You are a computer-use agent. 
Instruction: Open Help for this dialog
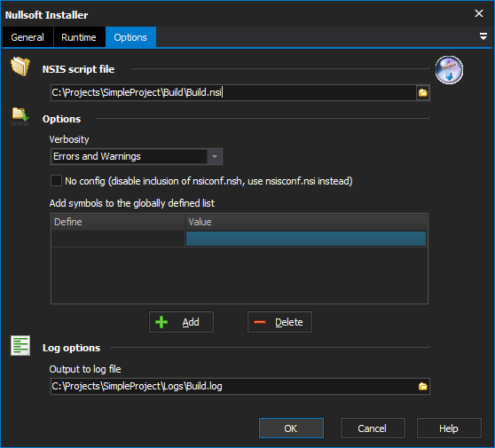tap(449, 428)
